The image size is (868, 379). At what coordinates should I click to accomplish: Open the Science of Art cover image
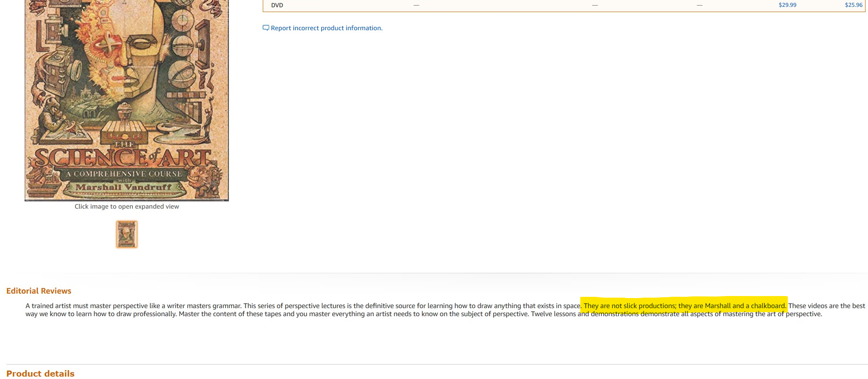pyautogui.click(x=127, y=100)
